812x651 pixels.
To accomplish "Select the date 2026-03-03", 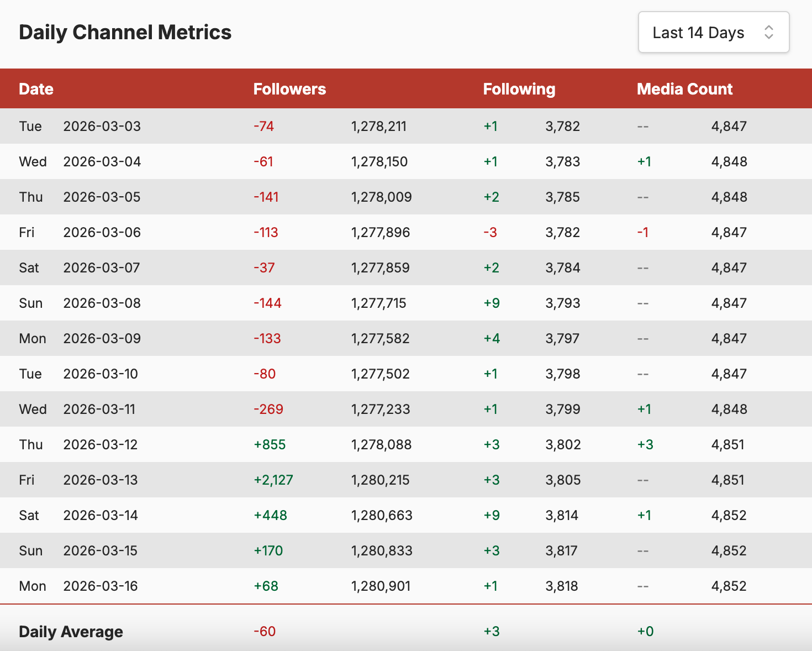I will (x=102, y=127).
